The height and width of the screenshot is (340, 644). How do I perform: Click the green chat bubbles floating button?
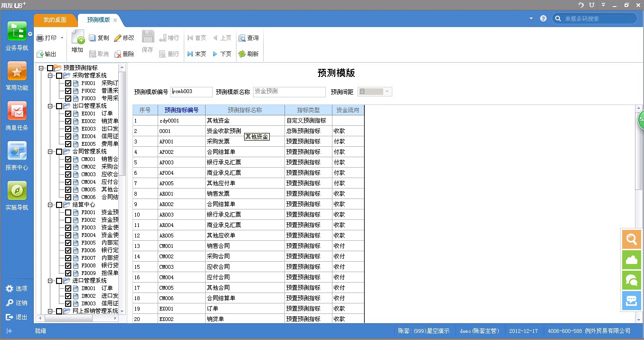(632, 280)
